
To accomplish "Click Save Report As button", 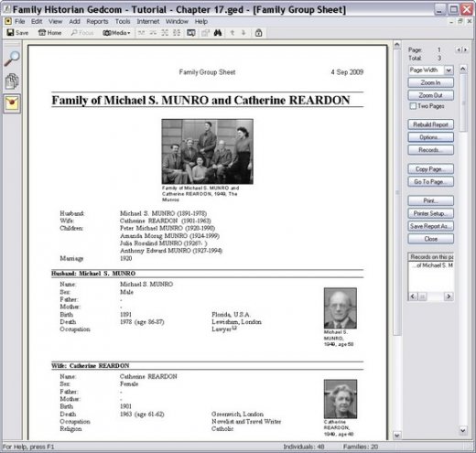I will coord(430,226).
